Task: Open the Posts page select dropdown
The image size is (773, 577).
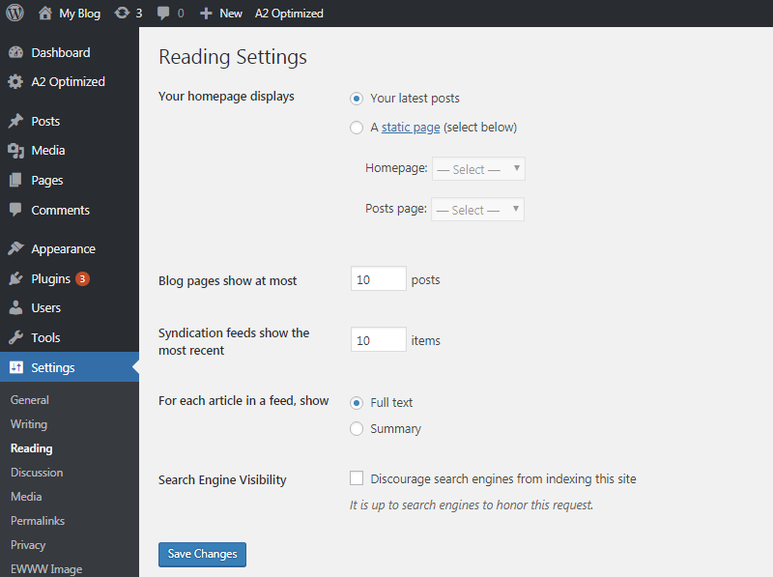Action: click(x=478, y=210)
